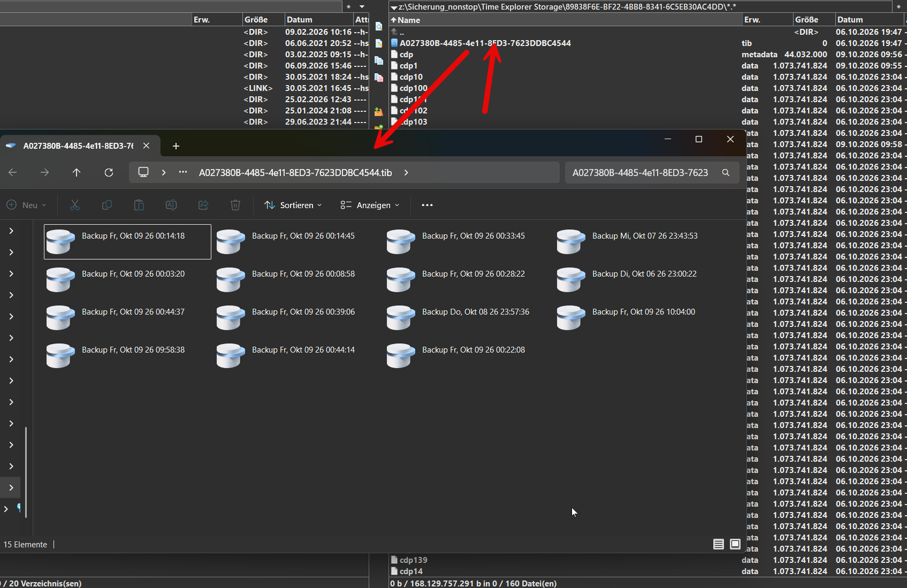Click the Explorer search input field

[640, 172]
